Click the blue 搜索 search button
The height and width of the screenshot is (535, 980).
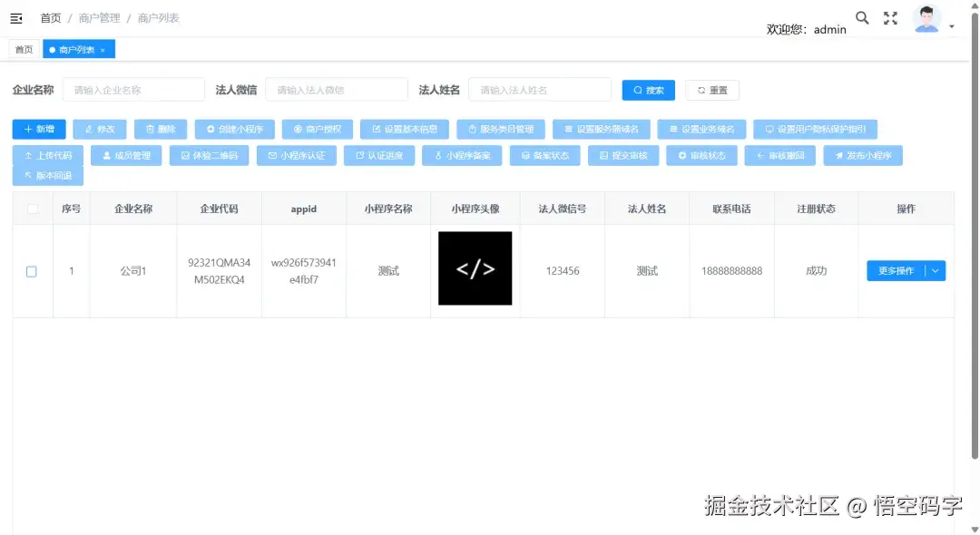648,89
